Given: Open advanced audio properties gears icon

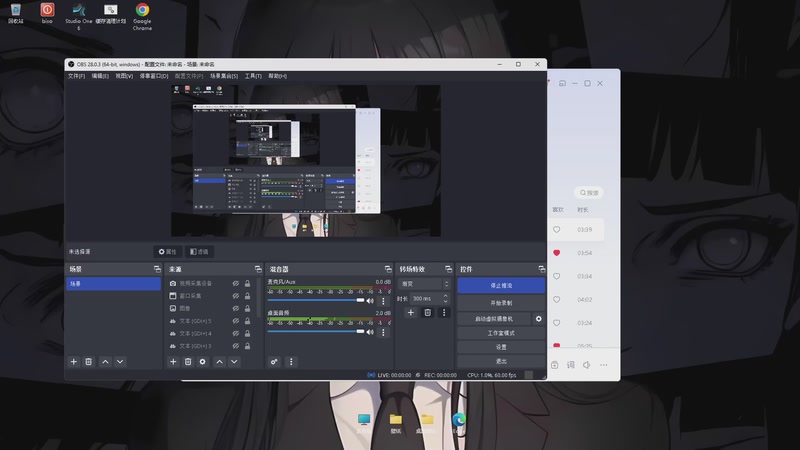Looking at the screenshot, I should [x=274, y=362].
